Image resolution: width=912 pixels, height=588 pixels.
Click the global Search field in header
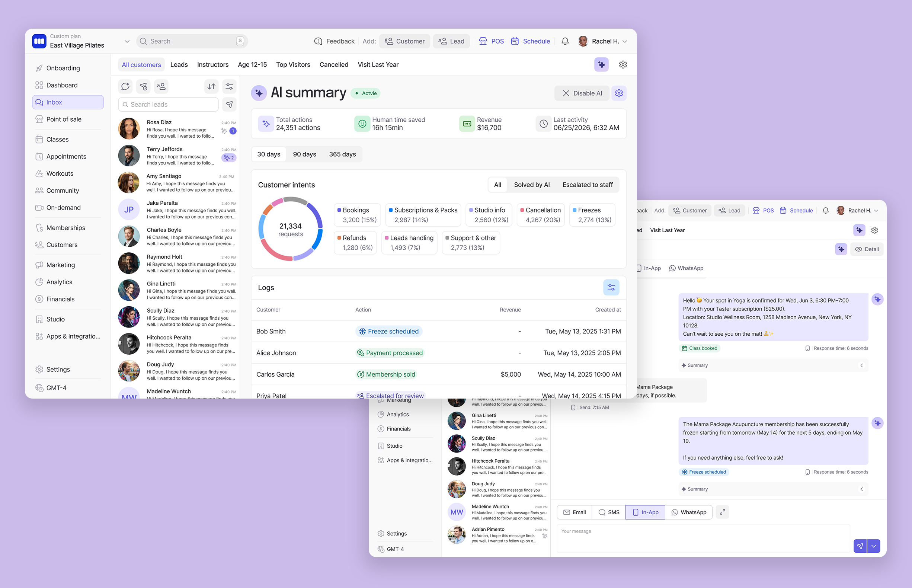[192, 41]
